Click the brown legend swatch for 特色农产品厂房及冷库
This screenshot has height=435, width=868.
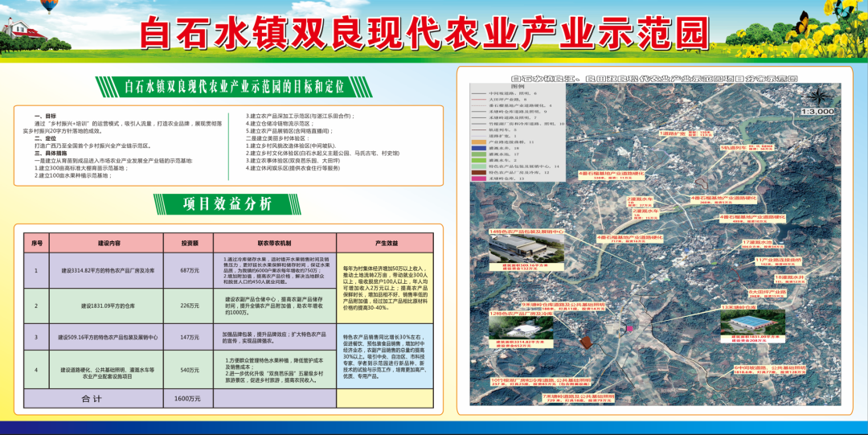tap(478, 172)
